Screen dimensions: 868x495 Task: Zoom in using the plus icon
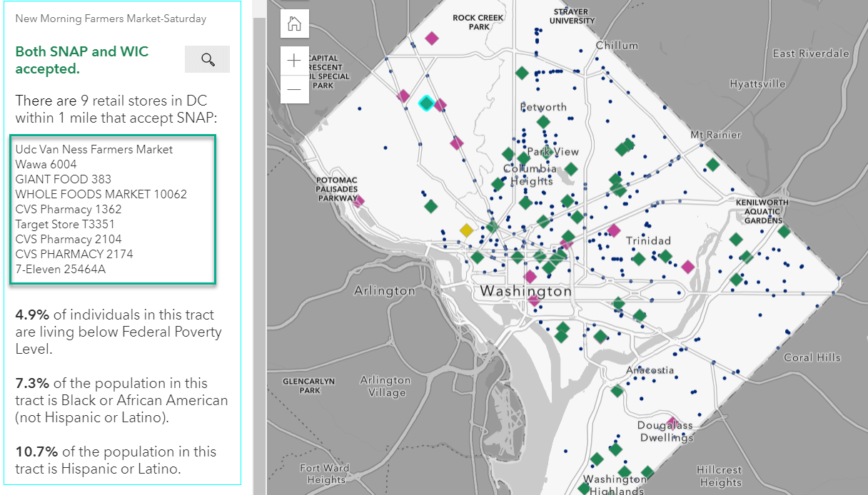[294, 61]
